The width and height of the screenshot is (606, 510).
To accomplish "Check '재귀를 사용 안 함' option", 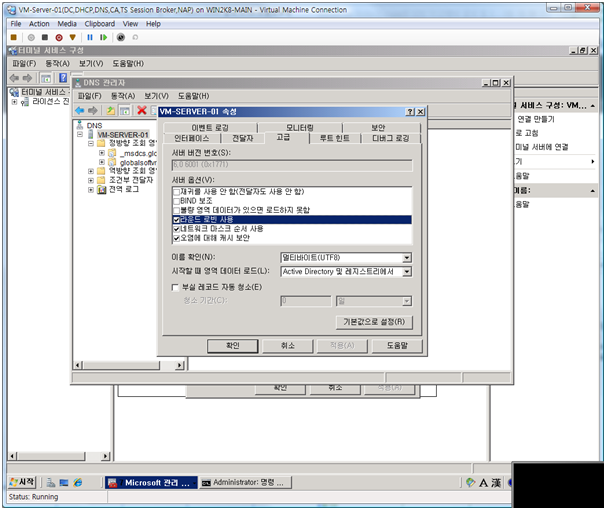I will [x=176, y=192].
